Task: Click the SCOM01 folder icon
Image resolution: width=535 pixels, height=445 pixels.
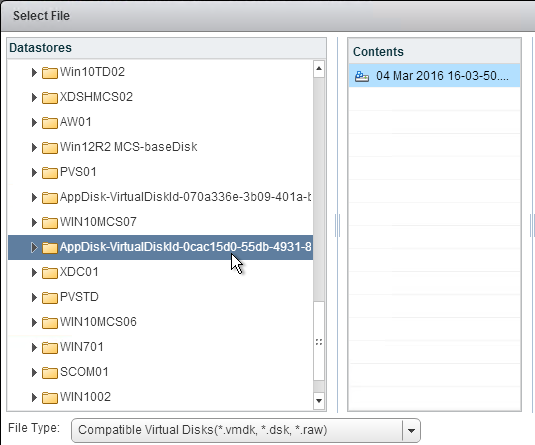Action: tap(49, 372)
